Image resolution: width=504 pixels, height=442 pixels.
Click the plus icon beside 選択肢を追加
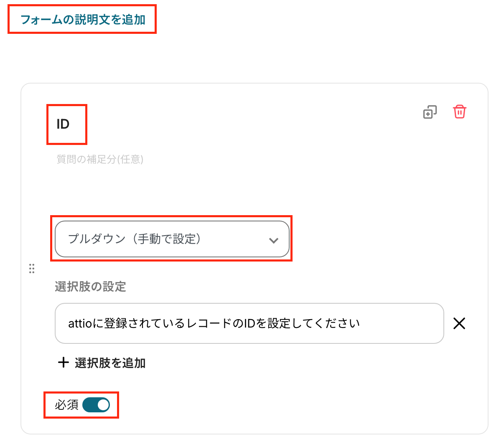tap(63, 362)
